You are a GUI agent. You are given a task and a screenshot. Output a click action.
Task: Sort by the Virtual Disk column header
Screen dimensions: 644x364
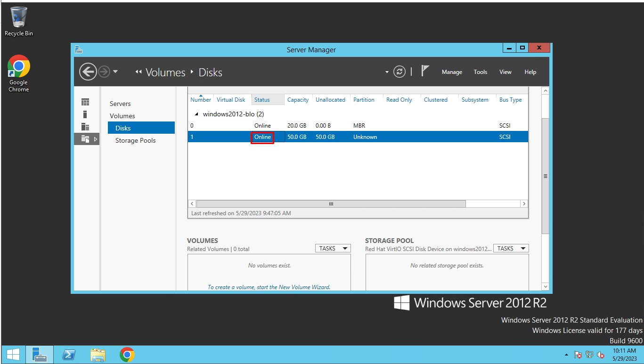231,100
